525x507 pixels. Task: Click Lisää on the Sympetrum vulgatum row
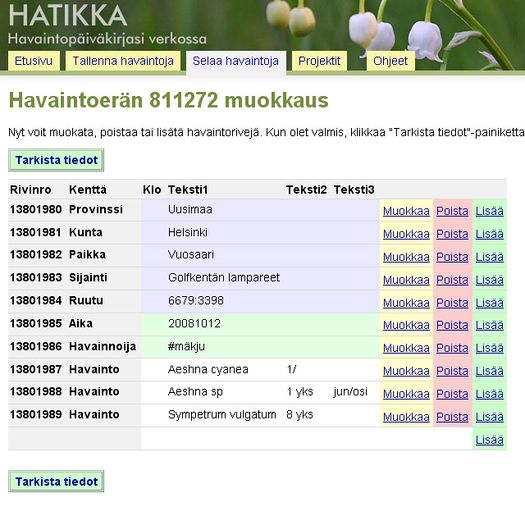490,417
